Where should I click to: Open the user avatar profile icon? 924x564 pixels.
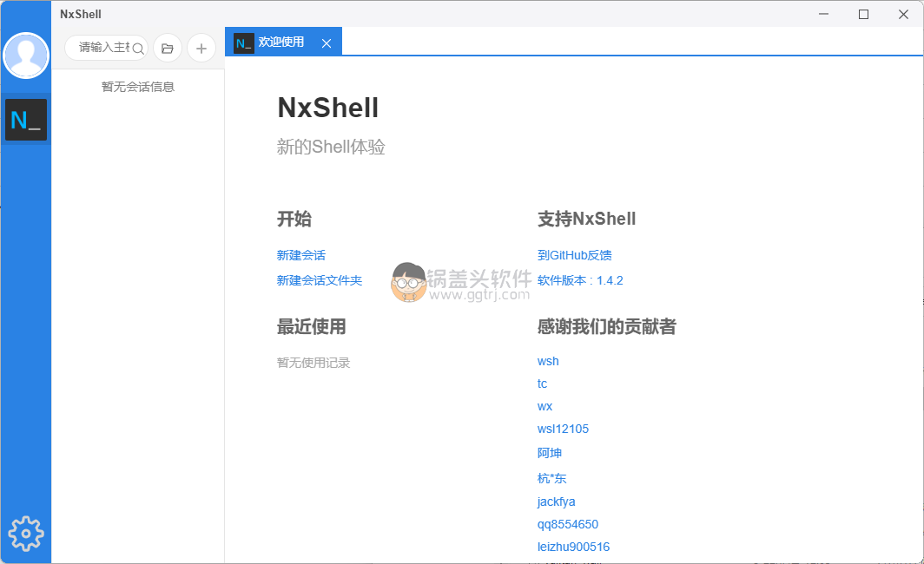[26, 56]
